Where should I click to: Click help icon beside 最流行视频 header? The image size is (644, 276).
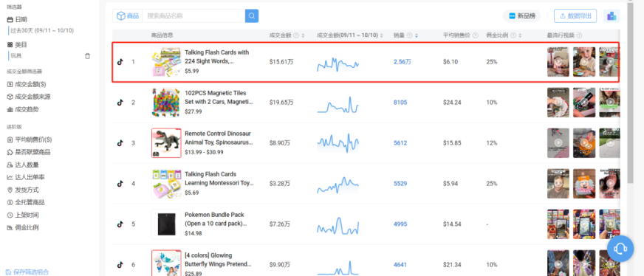click(x=579, y=35)
